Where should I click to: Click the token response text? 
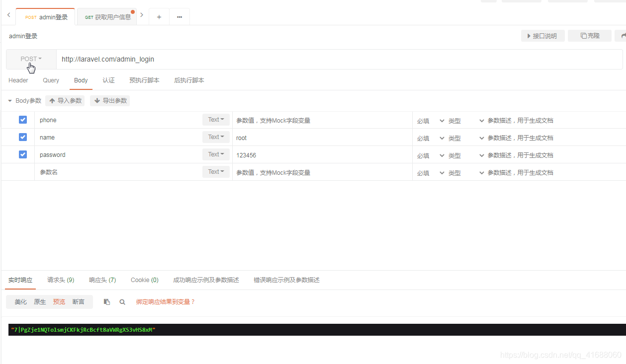[83, 330]
